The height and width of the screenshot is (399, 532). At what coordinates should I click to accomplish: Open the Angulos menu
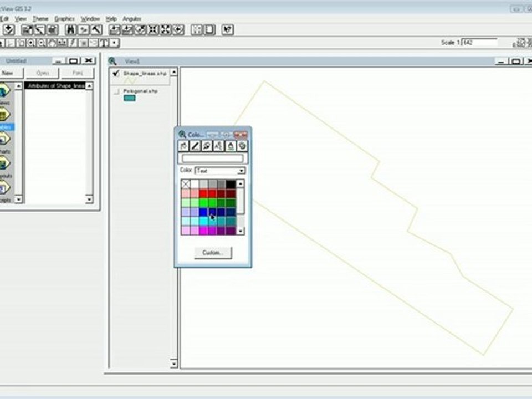[132, 19]
